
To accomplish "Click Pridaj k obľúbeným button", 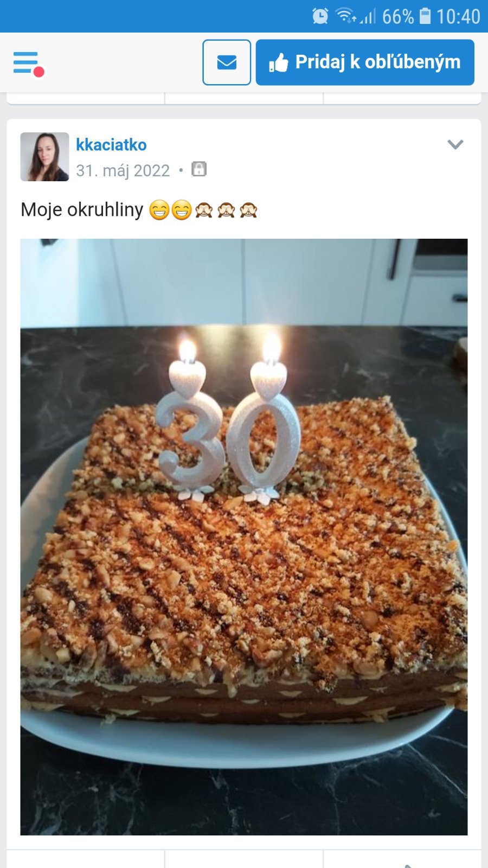I will pos(365,62).
